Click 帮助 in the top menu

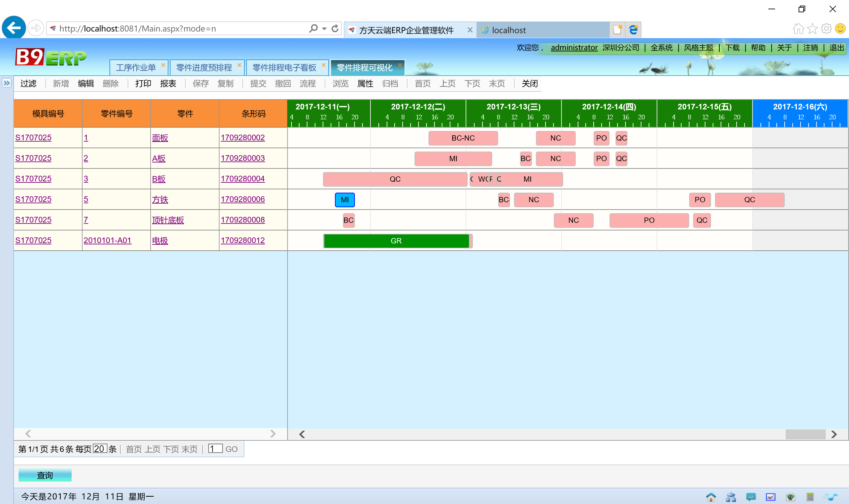click(758, 47)
